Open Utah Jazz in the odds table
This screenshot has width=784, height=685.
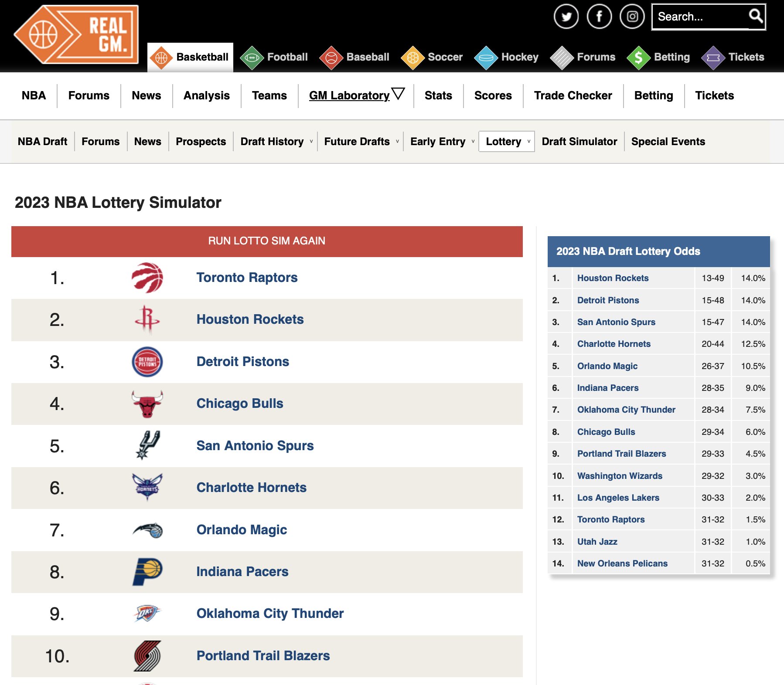click(597, 542)
